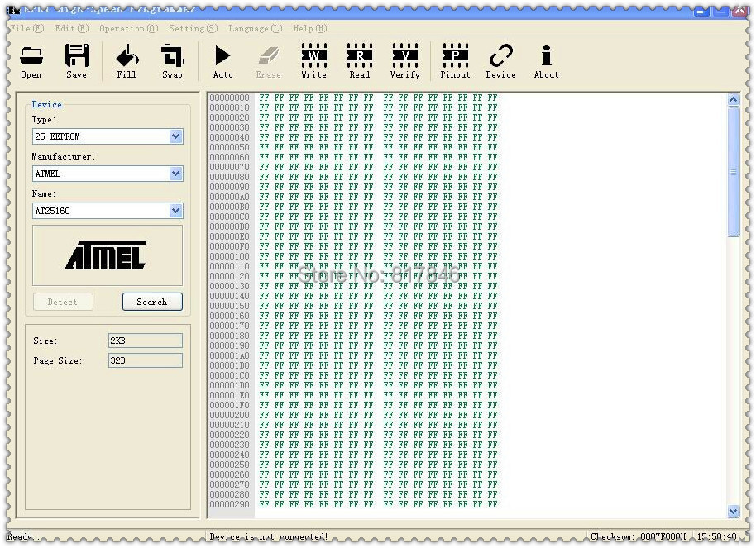Open the Operation menu
The image size is (756, 548).
pyautogui.click(x=128, y=28)
